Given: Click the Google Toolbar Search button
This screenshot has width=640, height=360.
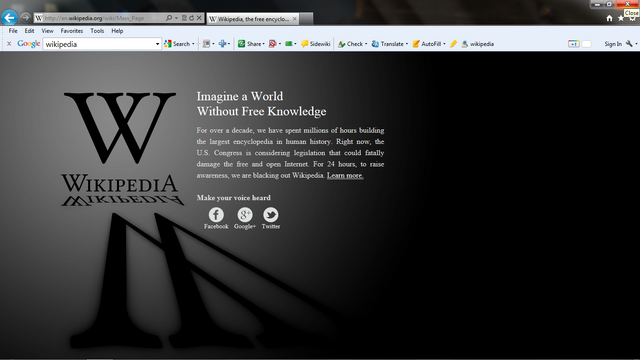Looking at the screenshot, I should click(177, 44).
